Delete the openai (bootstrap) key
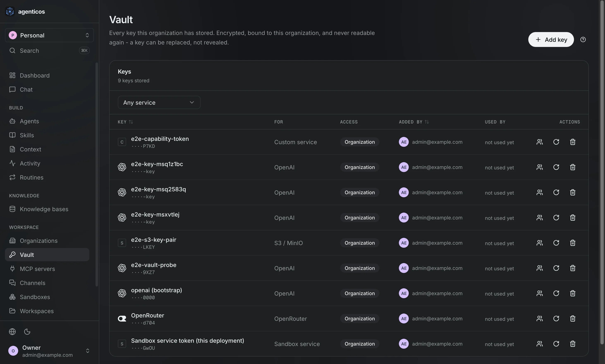The width and height of the screenshot is (605, 364). [573, 294]
